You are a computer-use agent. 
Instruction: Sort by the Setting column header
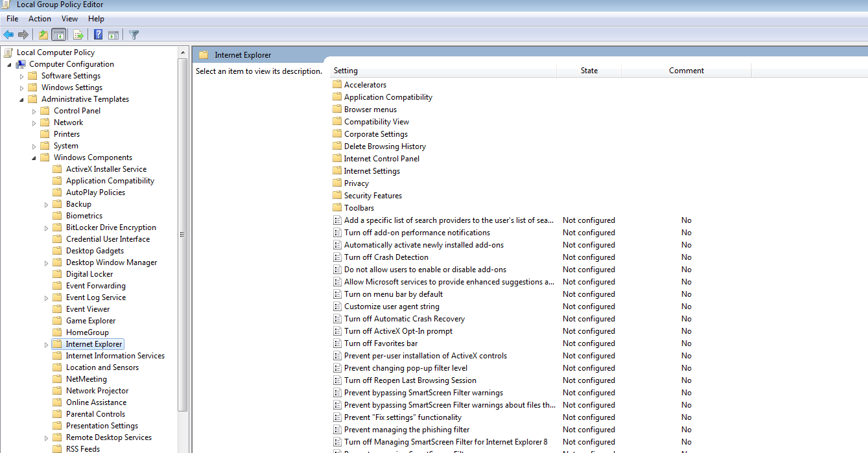(443, 71)
